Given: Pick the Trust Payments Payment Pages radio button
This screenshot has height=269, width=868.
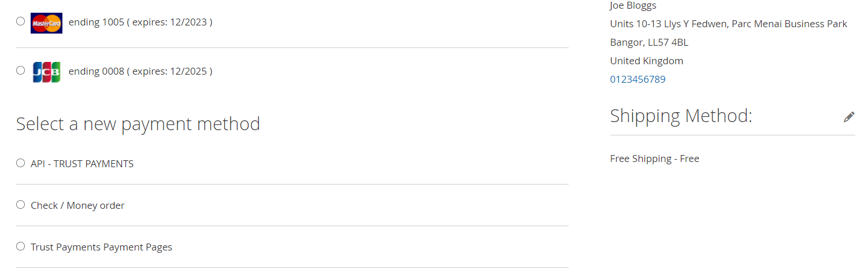Looking at the screenshot, I should tap(21, 246).
